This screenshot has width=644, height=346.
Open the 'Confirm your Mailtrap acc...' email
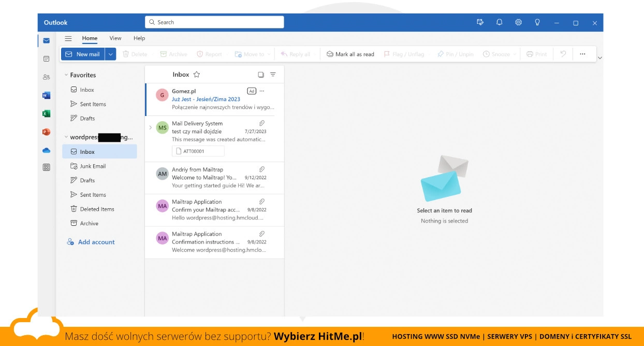[214, 210]
